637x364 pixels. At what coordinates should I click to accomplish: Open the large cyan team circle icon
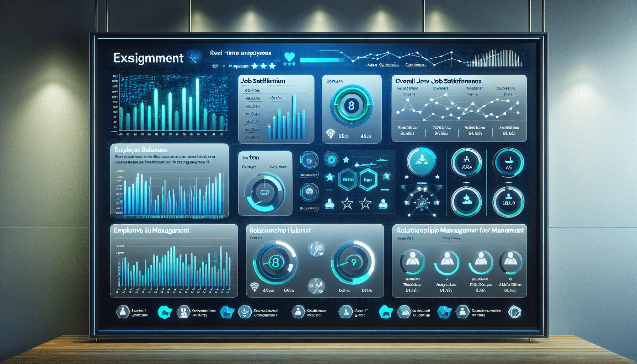pos(422,162)
